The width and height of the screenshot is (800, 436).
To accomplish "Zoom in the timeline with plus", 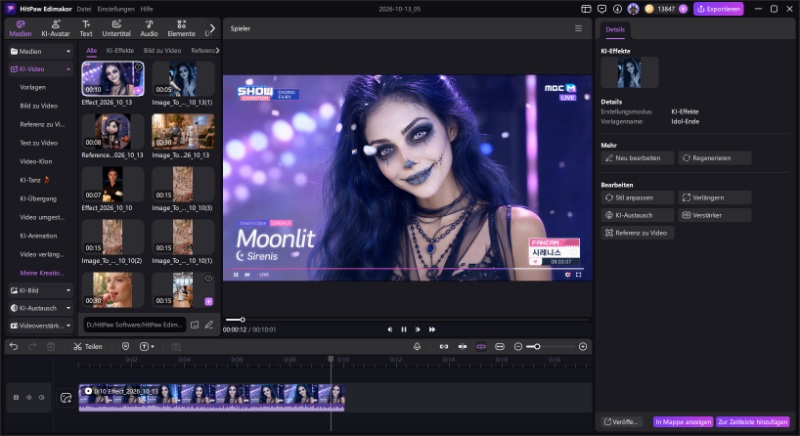I will (583, 347).
